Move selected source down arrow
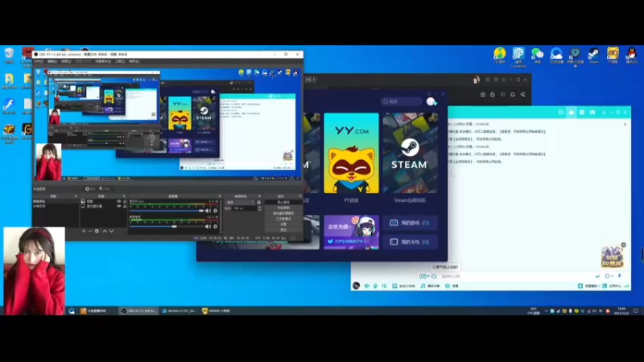The image size is (644, 362). tap(111, 231)
